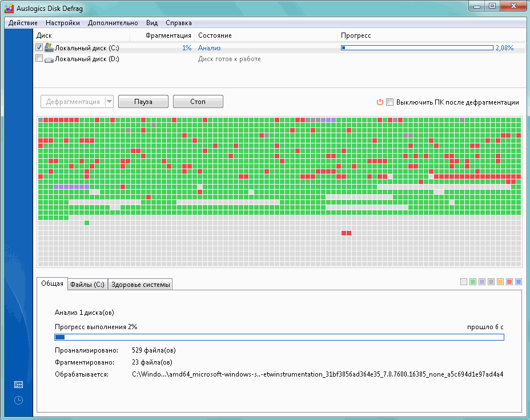The height and width of the screenshot is (420, 530).
Task: Click the dark gray legend swatch
Action: [x=491, y=282]
